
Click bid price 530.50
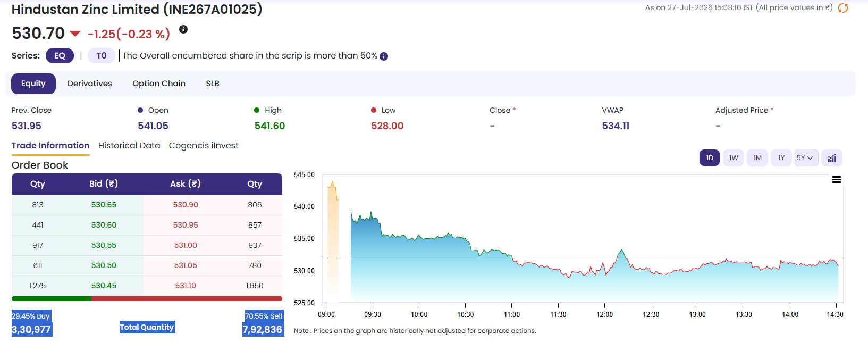click(104, 265)
